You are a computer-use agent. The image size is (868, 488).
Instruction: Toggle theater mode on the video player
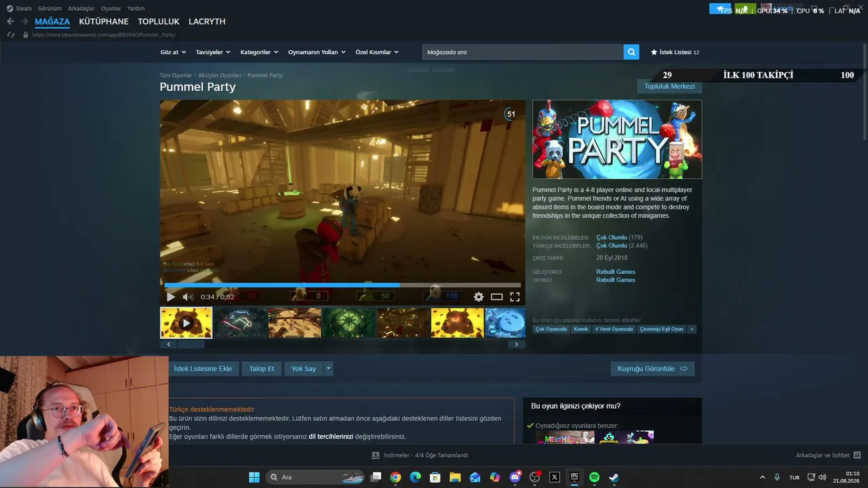coord(497,297)
